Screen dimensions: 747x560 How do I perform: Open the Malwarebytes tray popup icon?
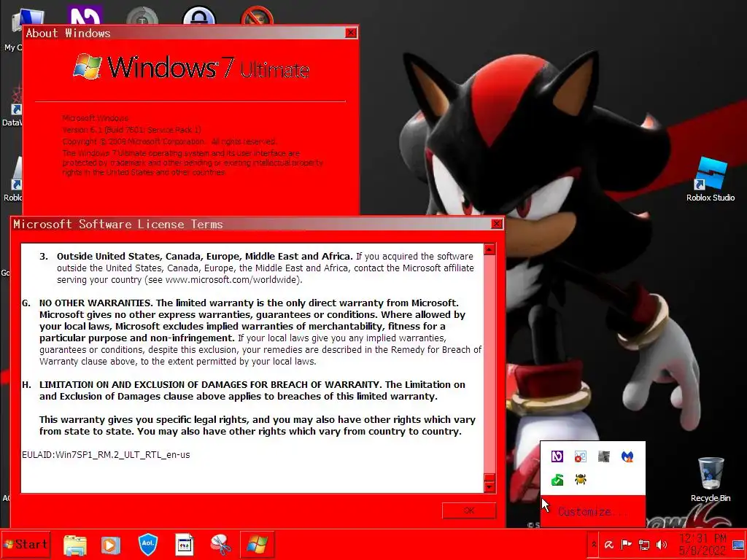coord(627,456)
